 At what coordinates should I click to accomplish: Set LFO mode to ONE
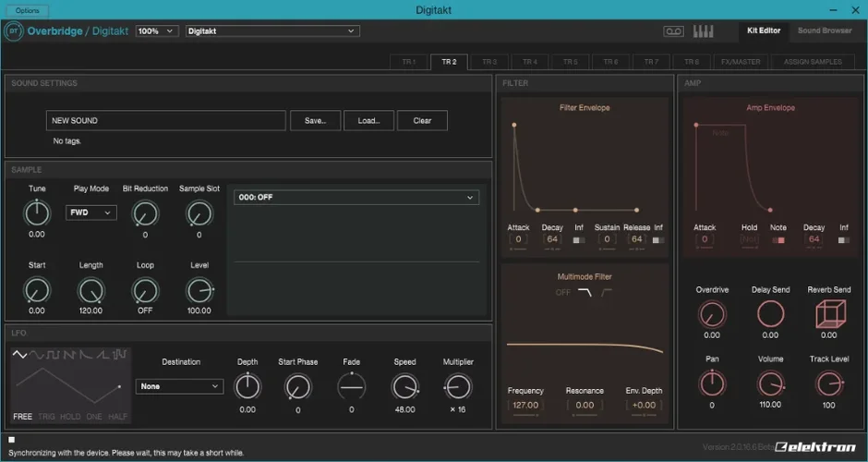(x=94, y=417)
